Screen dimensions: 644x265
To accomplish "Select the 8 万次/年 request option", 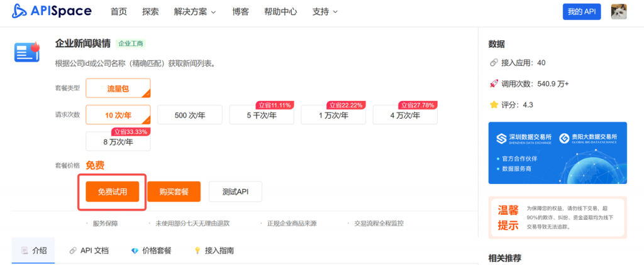I will click(x=118, y=141).
